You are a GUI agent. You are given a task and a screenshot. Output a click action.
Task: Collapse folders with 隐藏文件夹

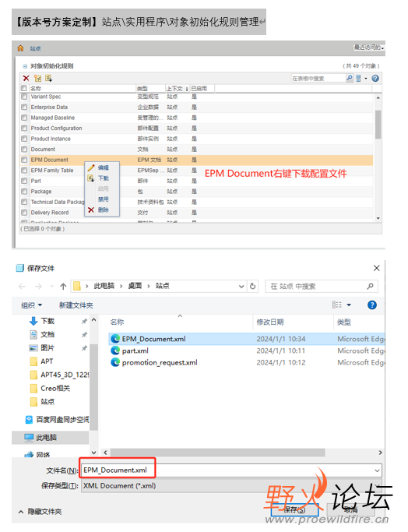click(x=40, y=512)
